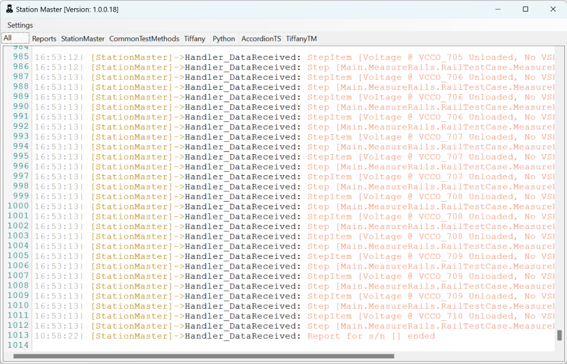Click the horizontal scrollbar thumb
This screenshot has height=364, width=567.
point(204,356)
